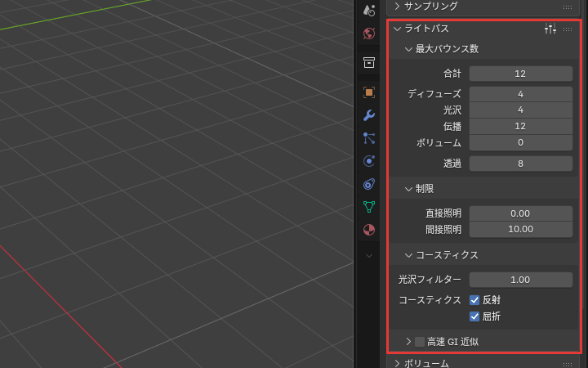Open the ライトパス presets icon

pos(550,29)
